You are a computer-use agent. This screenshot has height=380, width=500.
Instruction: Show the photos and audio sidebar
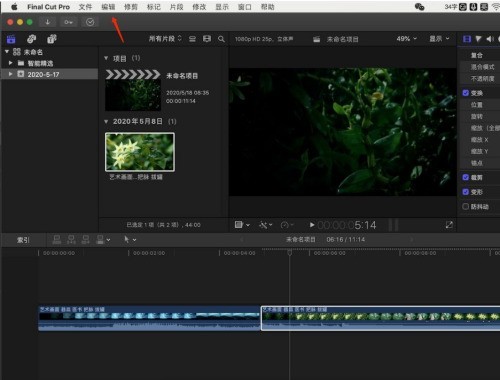32,39
